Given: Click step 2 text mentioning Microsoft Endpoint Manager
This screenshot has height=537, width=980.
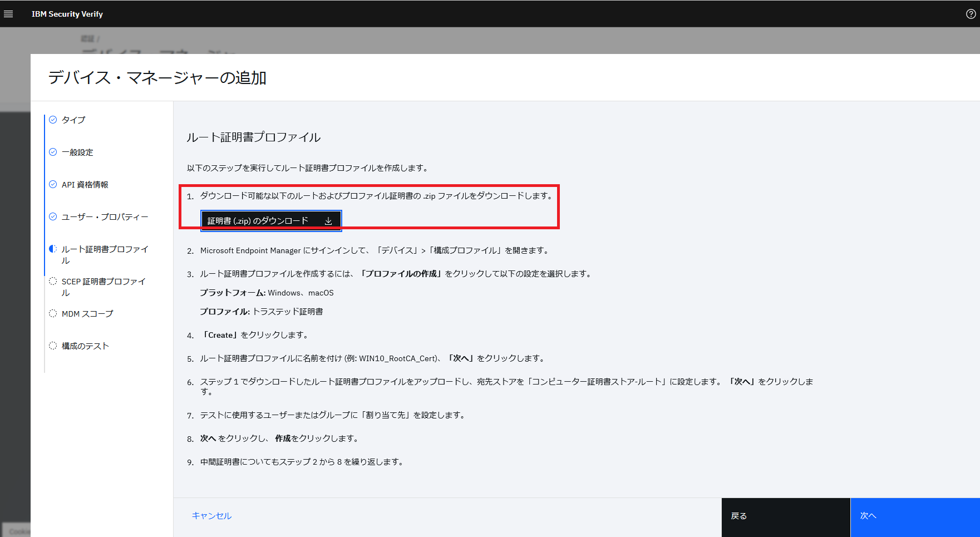Looking at the screenshot, I should pos(376,250).
